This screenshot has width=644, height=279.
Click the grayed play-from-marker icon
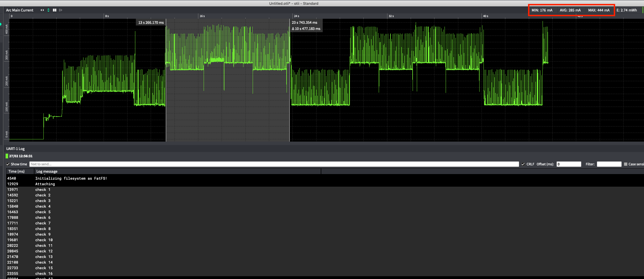click(61, 10)
